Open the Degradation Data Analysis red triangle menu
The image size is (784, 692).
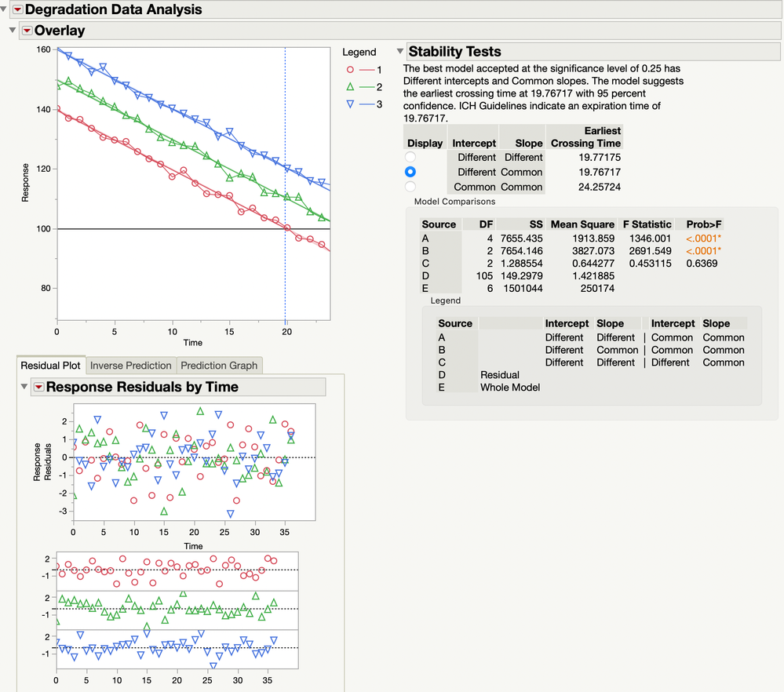coord(16,10)
